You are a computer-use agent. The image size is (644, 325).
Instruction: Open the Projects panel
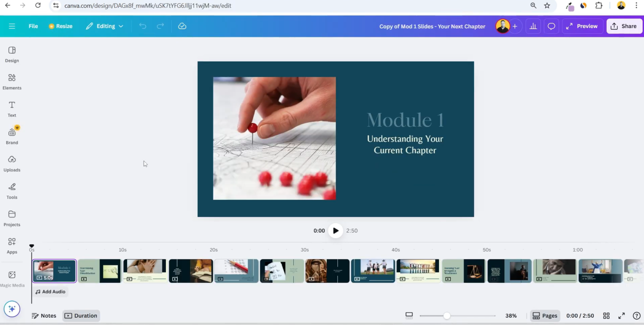click(x=12, y=218)
